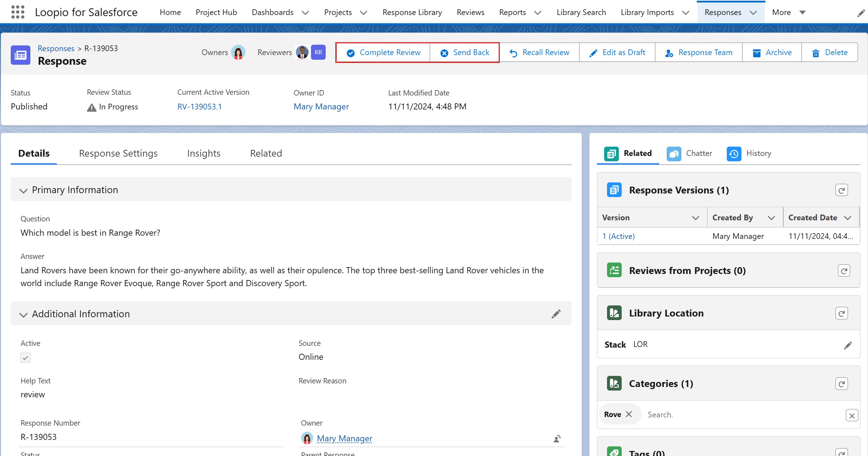Viewport: 868px width, 456px height.
Task: Refresh the Library Location card
Action: point(842,313)
